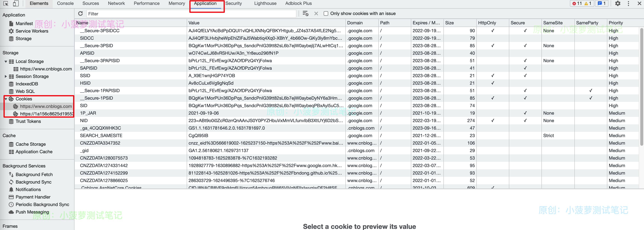Open the three-dot customize DevTools menu
The height and width of the screenshot is (230, 644).
click(x=629, y=4)
